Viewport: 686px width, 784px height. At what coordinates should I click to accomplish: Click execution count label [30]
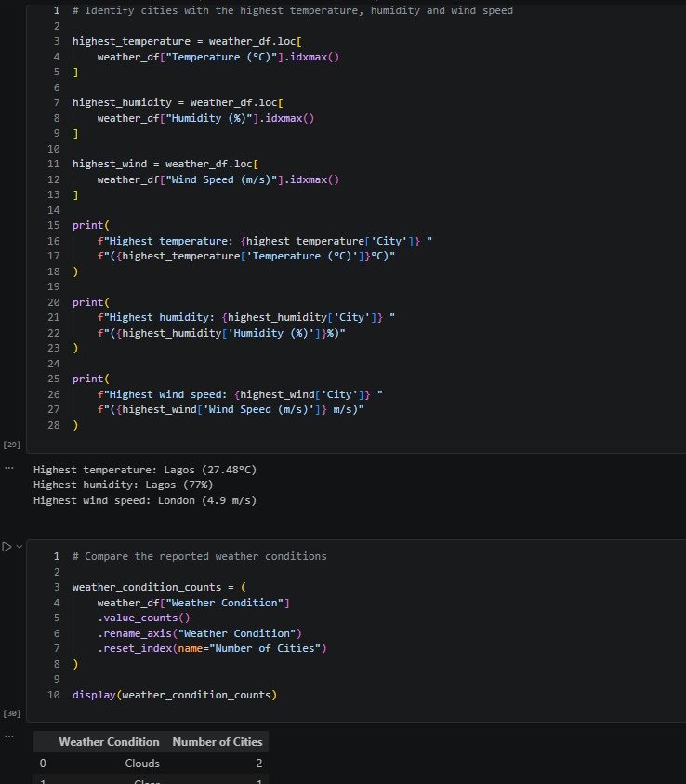pos(11,713)
